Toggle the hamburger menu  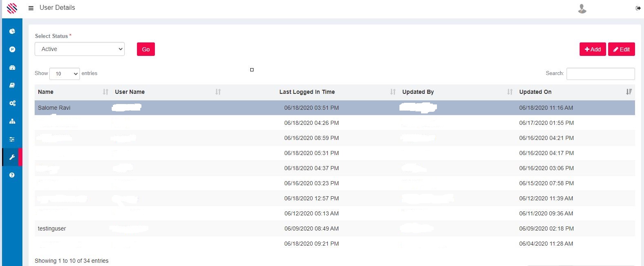coord(31,8)
